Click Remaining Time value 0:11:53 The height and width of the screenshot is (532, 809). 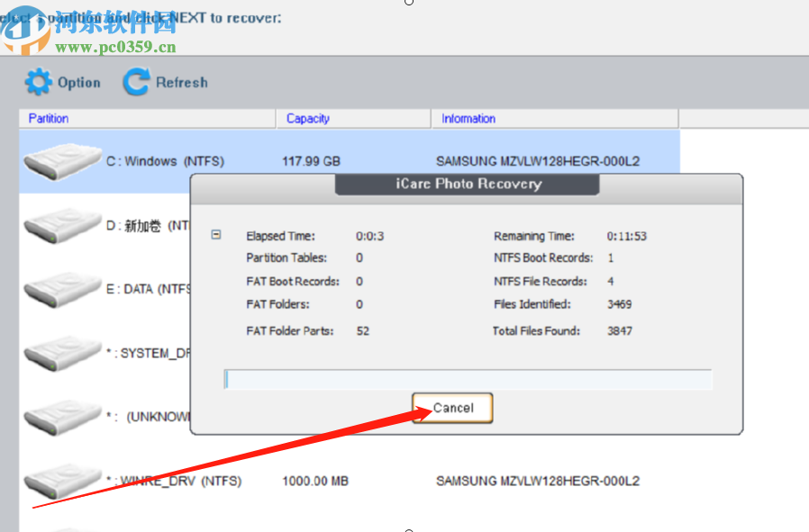pyautogui.click(x=626, y=236)
